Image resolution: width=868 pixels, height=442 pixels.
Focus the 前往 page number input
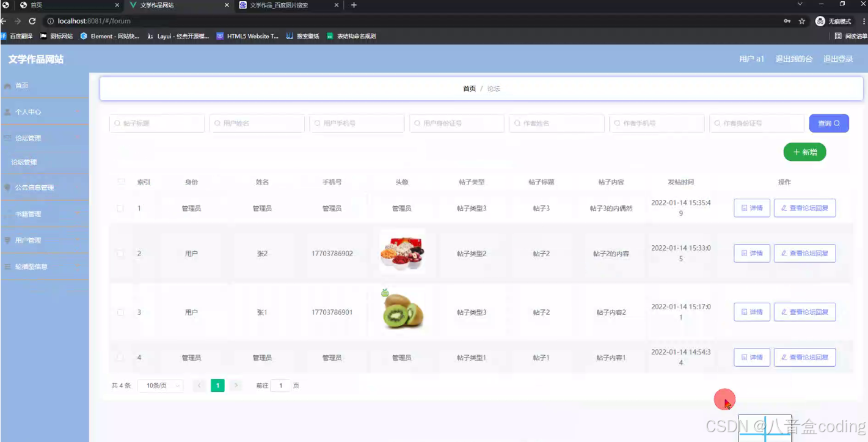pos(280,386)
